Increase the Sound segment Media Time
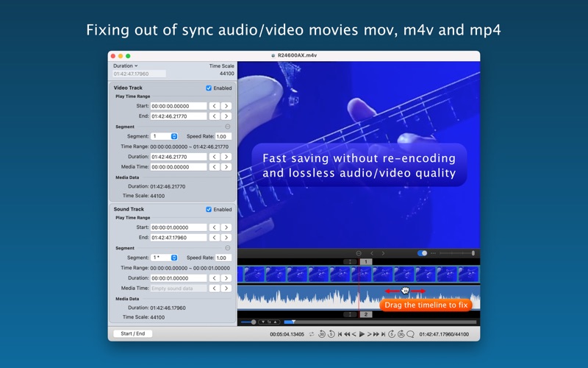The width and height of the screenshot is (588, 368). 226,289
